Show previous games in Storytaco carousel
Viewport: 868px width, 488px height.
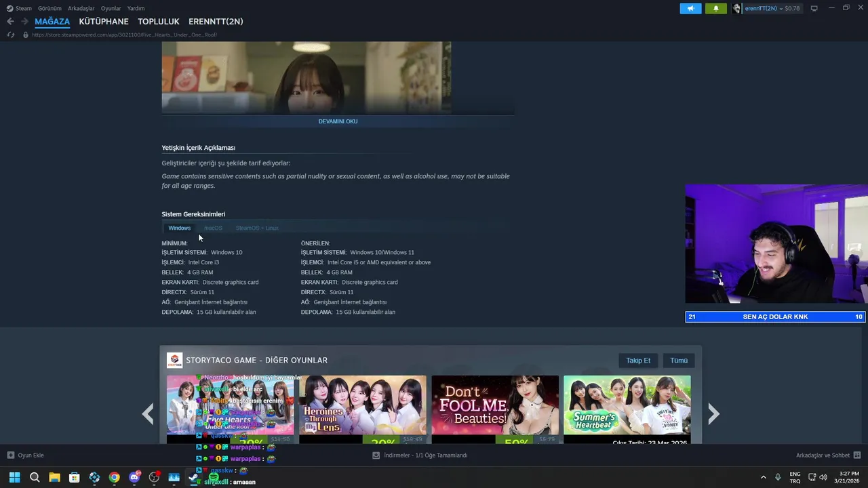click(x=148, y=413)
